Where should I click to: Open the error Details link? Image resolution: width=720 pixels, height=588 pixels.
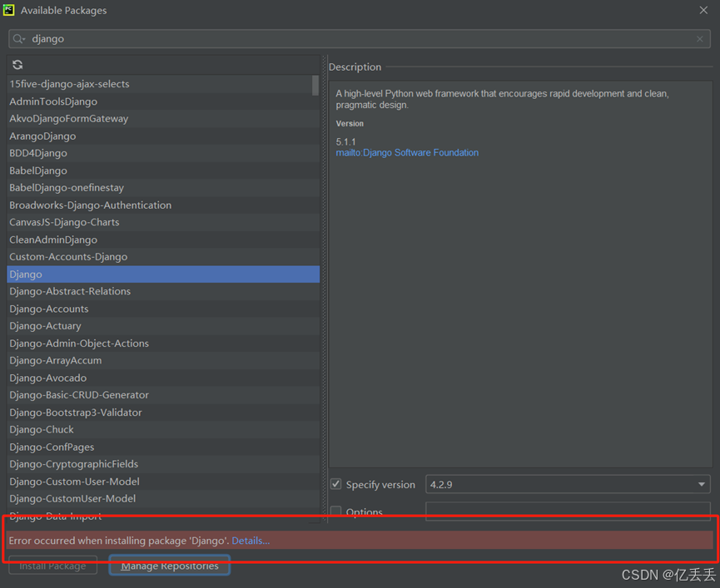[251, 541]
